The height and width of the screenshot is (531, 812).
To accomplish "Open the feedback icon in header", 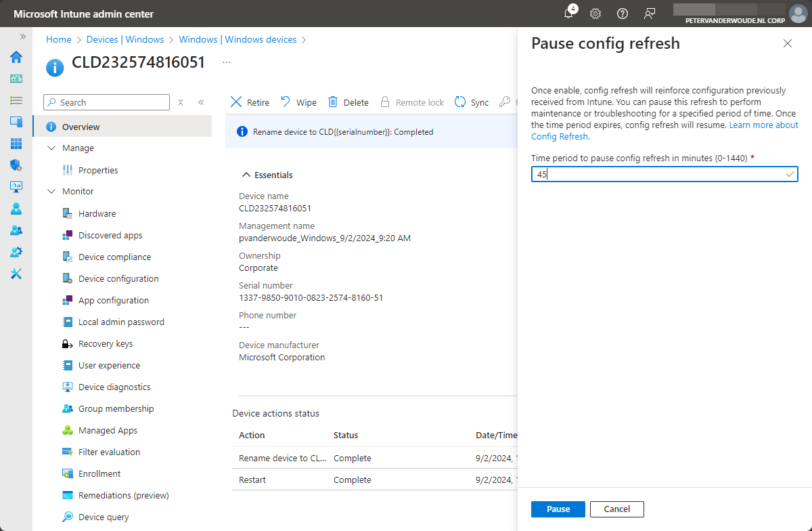I will click(650, 14).
